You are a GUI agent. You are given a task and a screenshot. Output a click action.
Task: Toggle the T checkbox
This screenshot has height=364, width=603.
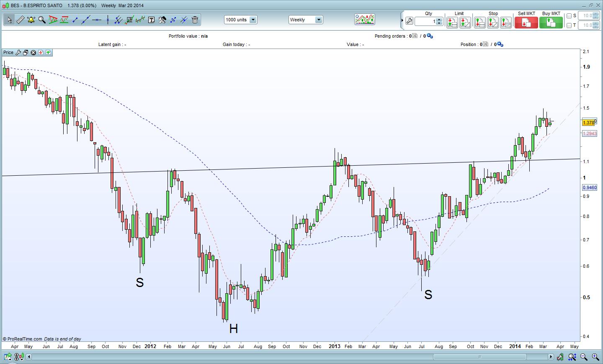pos(569,26)
